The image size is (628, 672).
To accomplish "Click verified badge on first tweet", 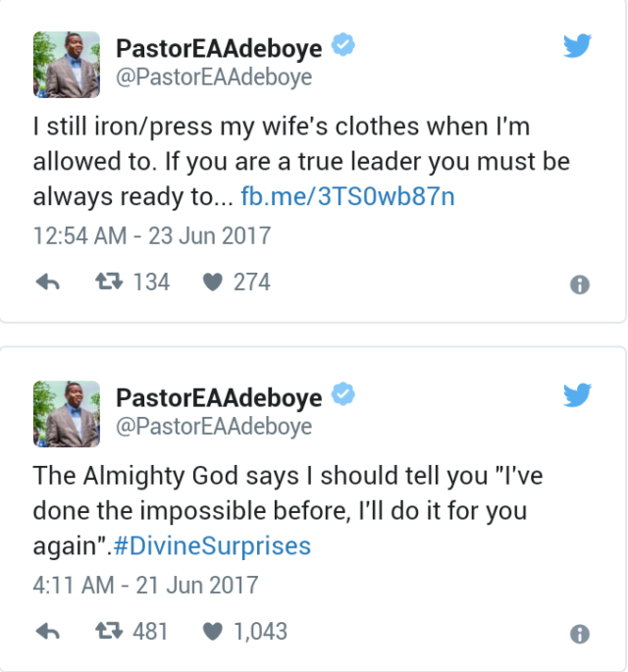I will [x=342, y=46].
